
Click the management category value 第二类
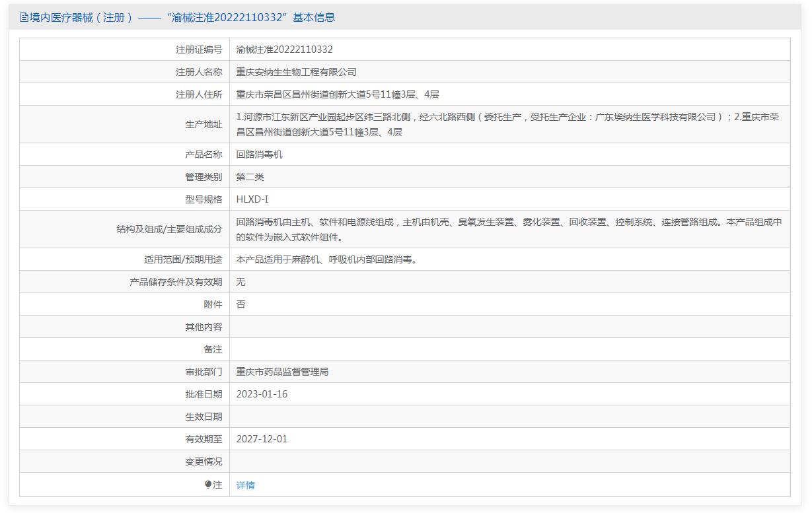click(250, 177)
